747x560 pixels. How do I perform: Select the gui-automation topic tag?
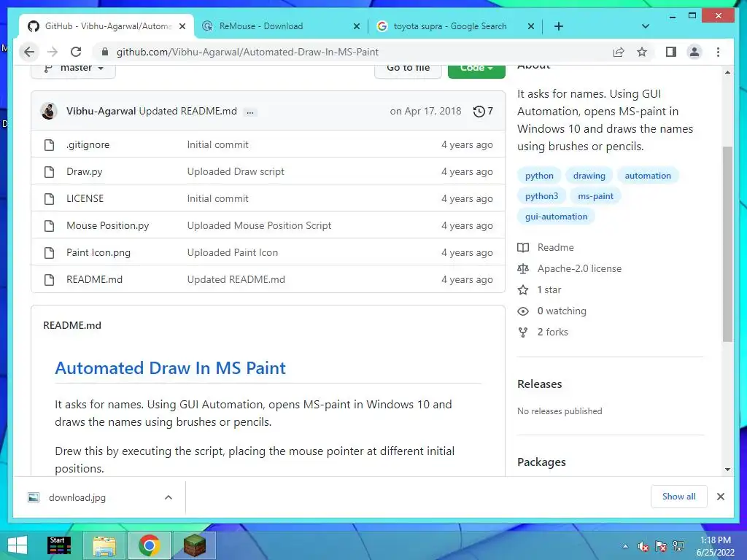pos(556,217)
